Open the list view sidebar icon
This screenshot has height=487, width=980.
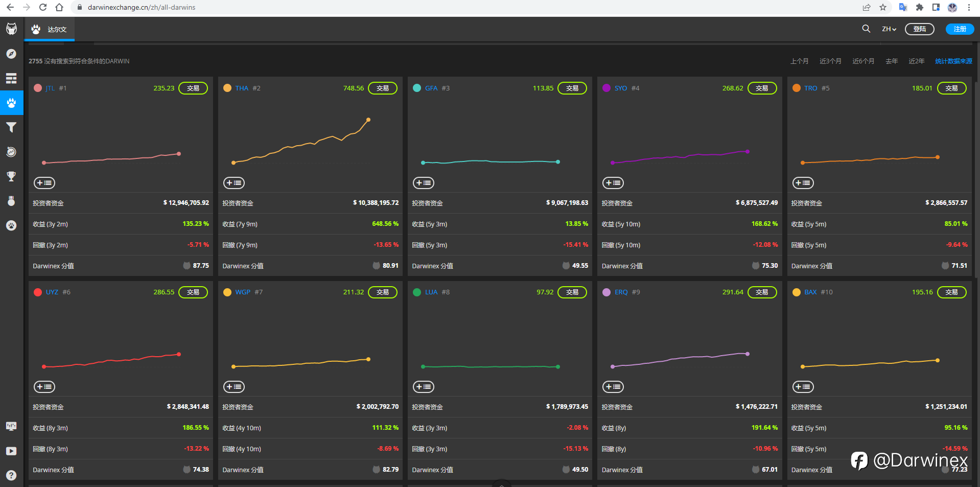click(11, 78)
